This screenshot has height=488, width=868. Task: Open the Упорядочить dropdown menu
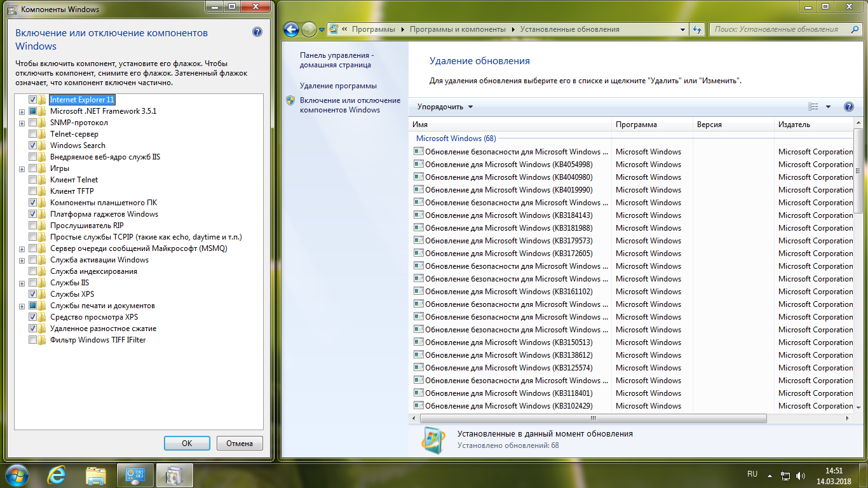(445, 107)
